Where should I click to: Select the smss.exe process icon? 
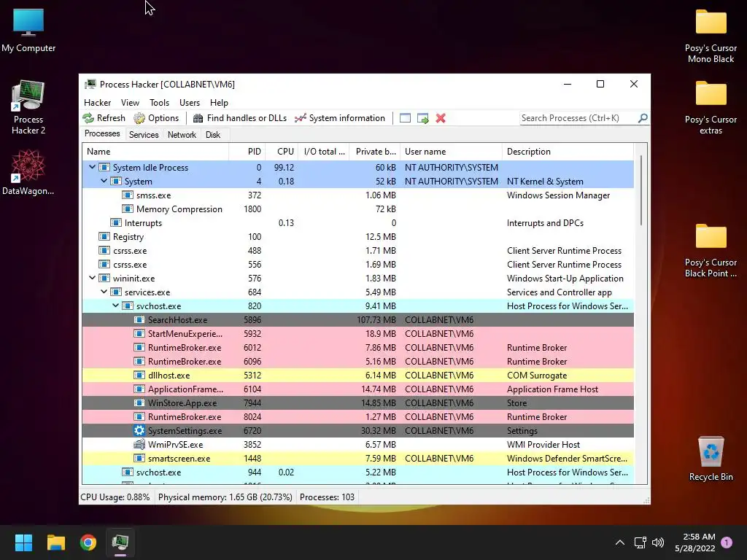pyautogui.click(x=127, y=195)
